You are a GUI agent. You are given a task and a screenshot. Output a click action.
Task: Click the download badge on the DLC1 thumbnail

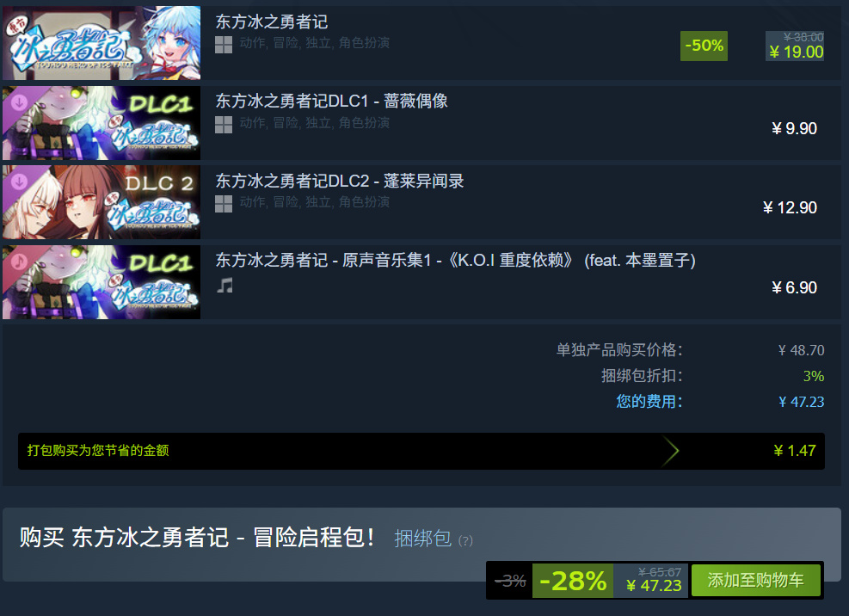[20, 102]
